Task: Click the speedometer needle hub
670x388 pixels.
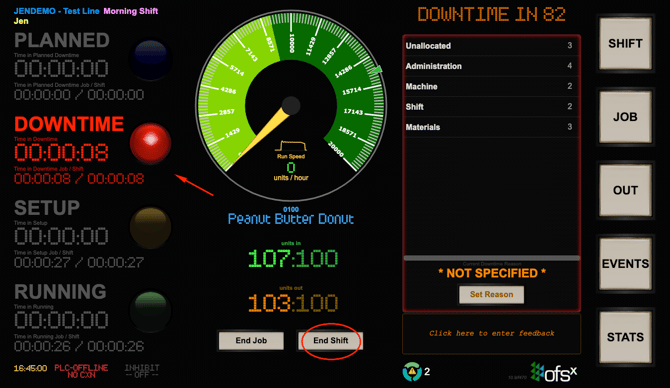Action: pos(291,106)
